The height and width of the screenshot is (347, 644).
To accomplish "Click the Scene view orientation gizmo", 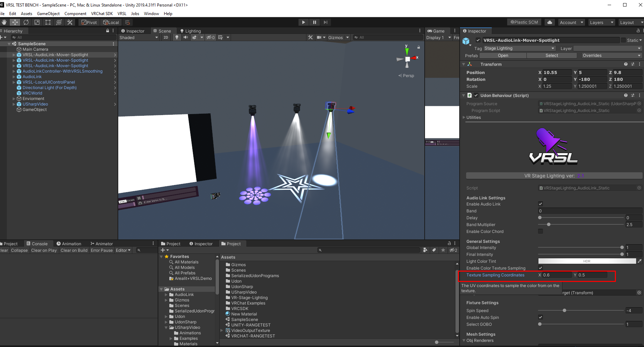I will (407, 59).
